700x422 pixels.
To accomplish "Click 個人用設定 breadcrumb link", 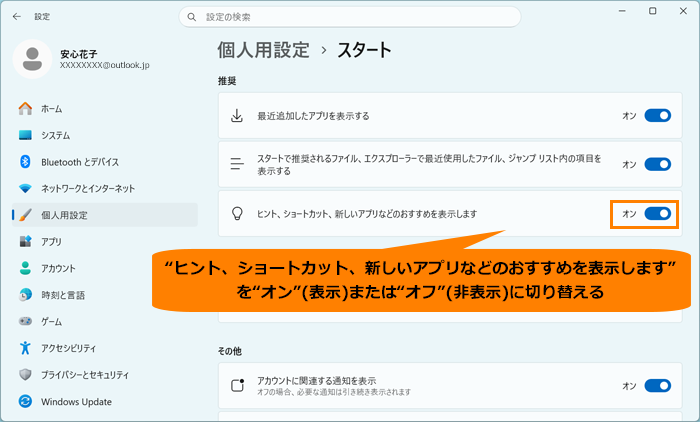I will pos(263,50).
